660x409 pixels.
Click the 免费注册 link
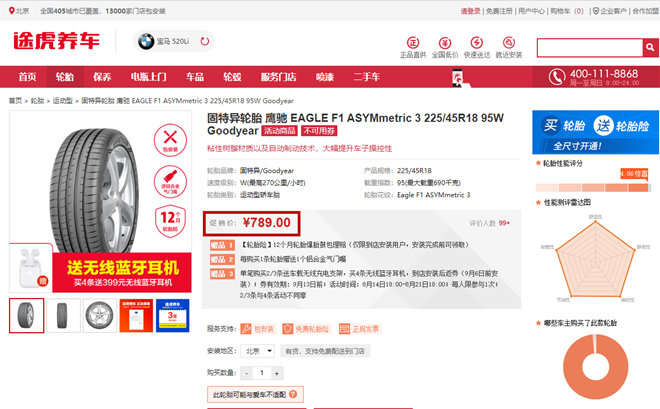[499, 11]
